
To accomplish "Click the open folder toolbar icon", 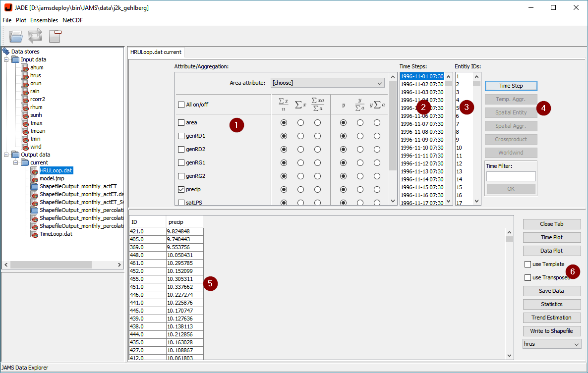I will [16, 36].
